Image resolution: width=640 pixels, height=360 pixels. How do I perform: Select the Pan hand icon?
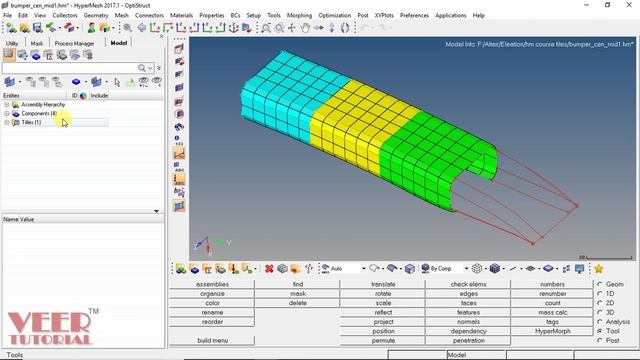tap(305, 28)
